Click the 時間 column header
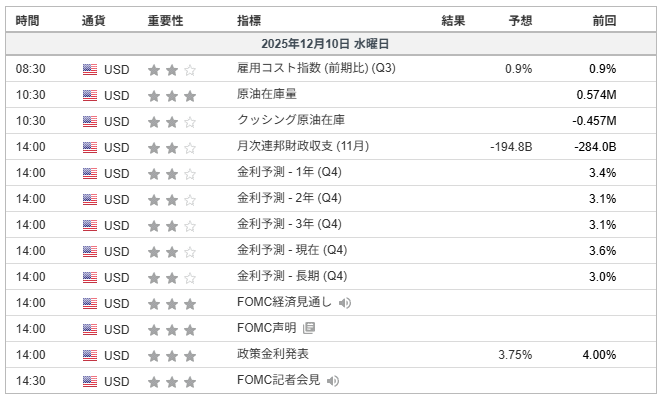The image size is (663, 400). point(29,20)
